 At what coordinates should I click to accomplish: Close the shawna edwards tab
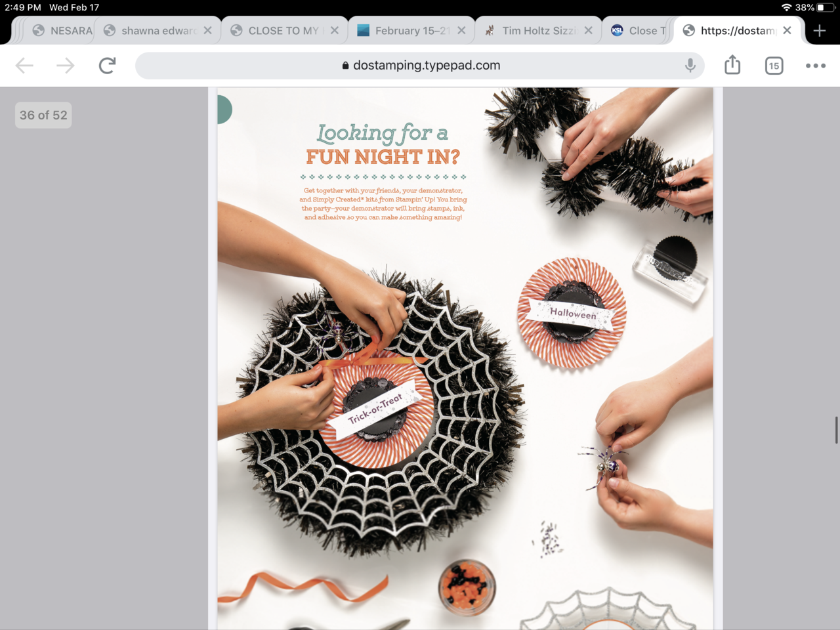(207, 31)
